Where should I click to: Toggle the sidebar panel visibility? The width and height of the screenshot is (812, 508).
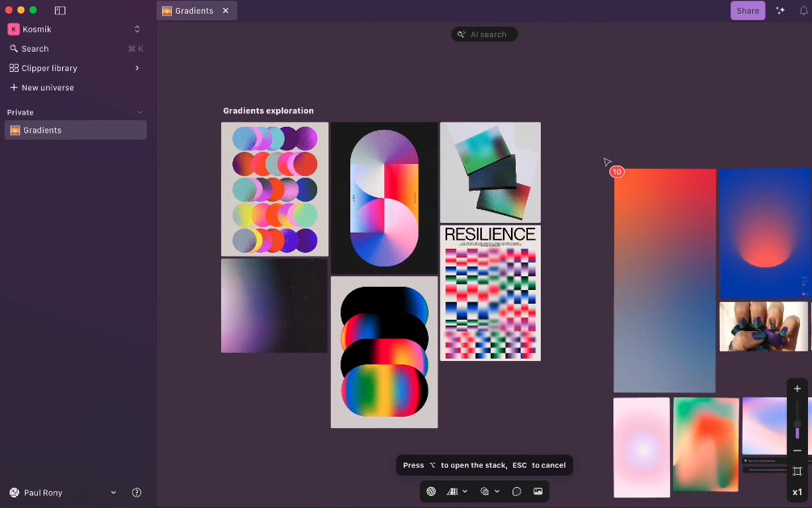tap(60, 10)
